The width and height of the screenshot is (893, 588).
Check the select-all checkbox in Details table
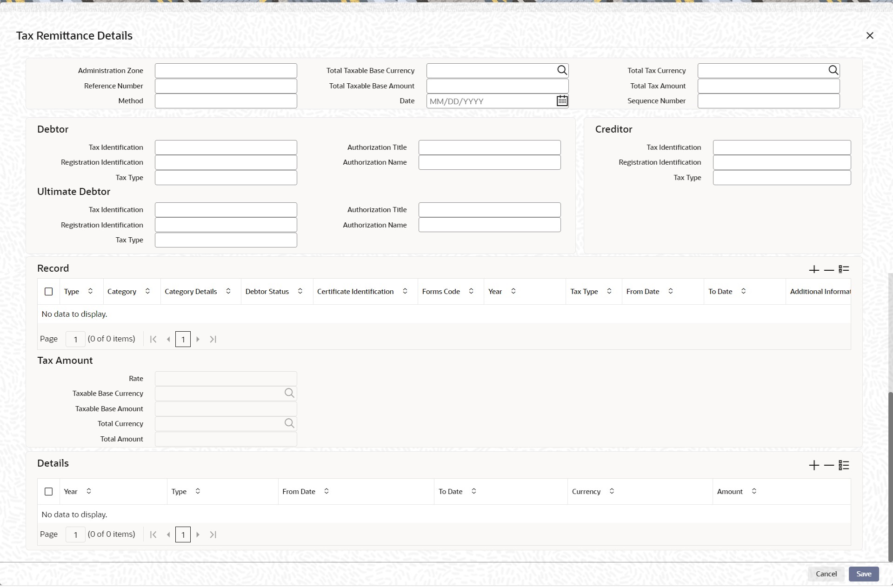pyautogui.click(x=48, y=492)
